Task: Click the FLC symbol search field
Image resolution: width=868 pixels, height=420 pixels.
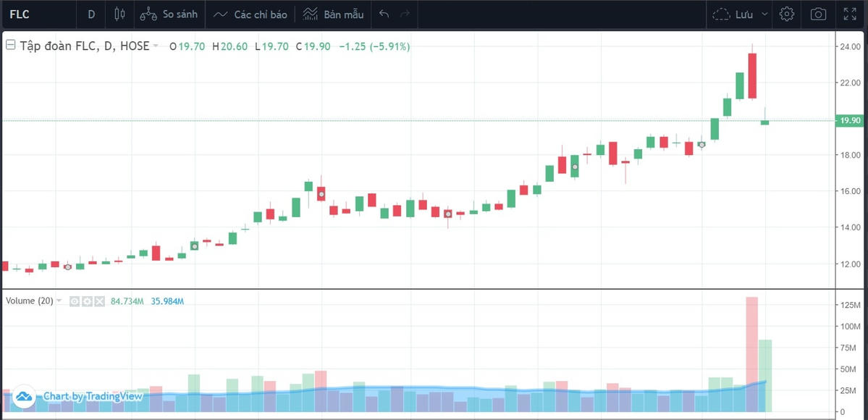Action: tap(36, 14)
